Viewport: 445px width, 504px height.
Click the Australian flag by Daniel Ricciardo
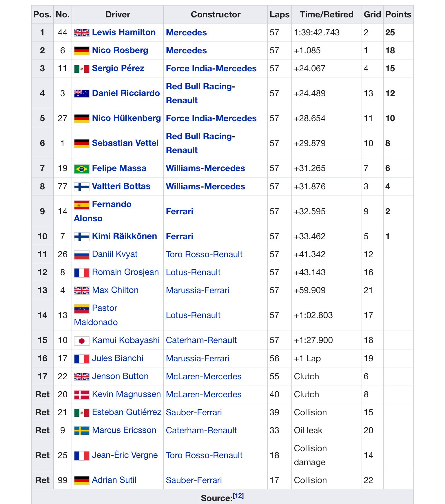pos(81,93)
